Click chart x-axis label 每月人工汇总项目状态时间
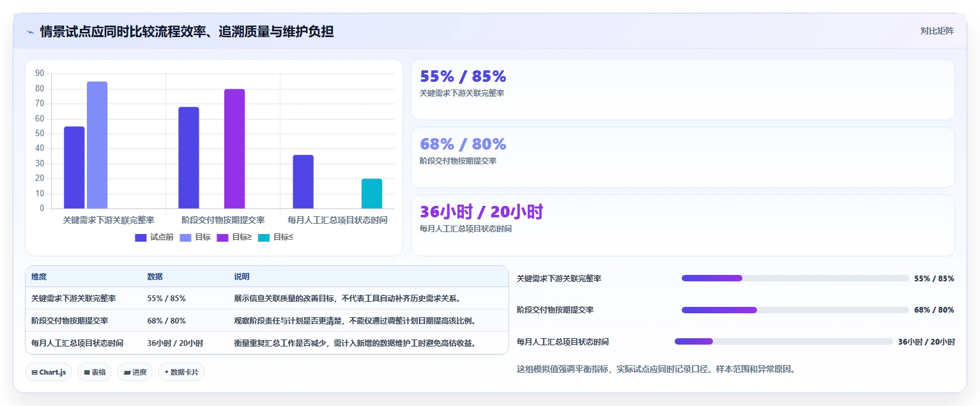This screenshot has height=406, width=980. [337, 220]
